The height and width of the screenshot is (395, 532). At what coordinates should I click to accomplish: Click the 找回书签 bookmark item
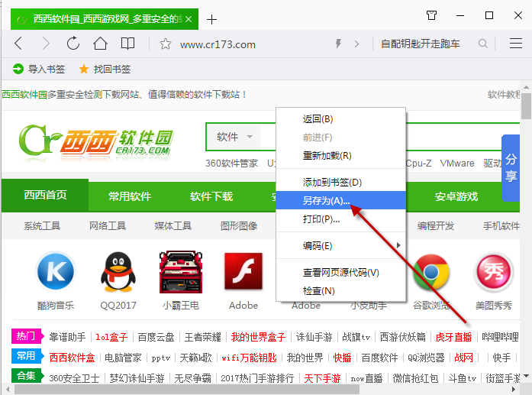[x=105, y=70]
